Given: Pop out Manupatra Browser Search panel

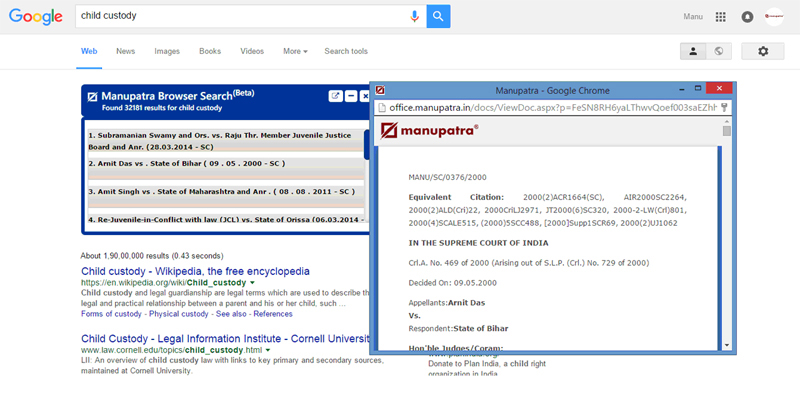Looking at the screenshot, I should tap(336, 96).
